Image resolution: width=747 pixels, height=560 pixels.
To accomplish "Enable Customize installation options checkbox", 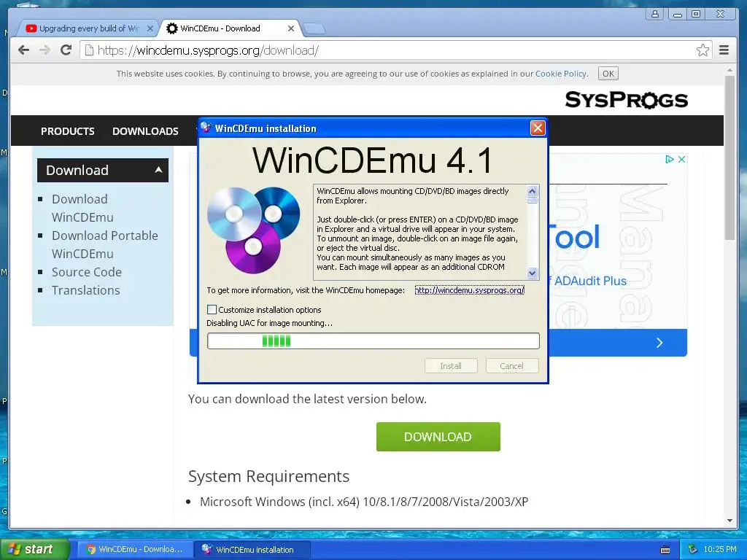I will coord(212,309).
